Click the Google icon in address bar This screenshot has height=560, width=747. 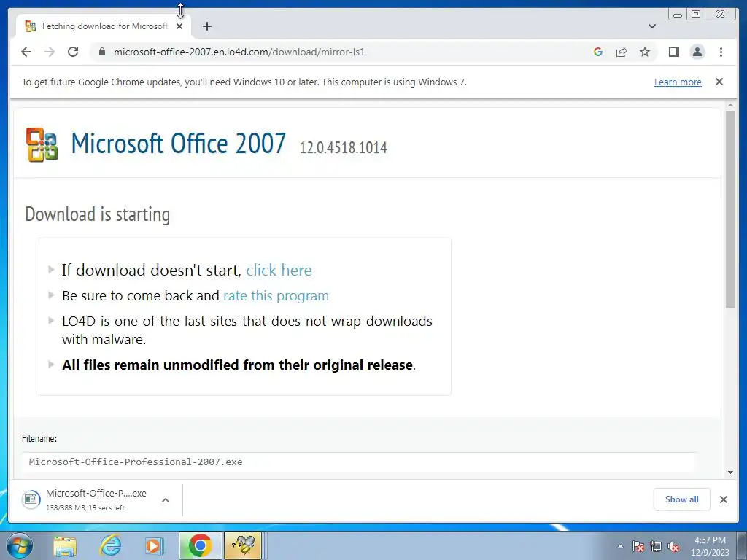[x=598, y=52]
